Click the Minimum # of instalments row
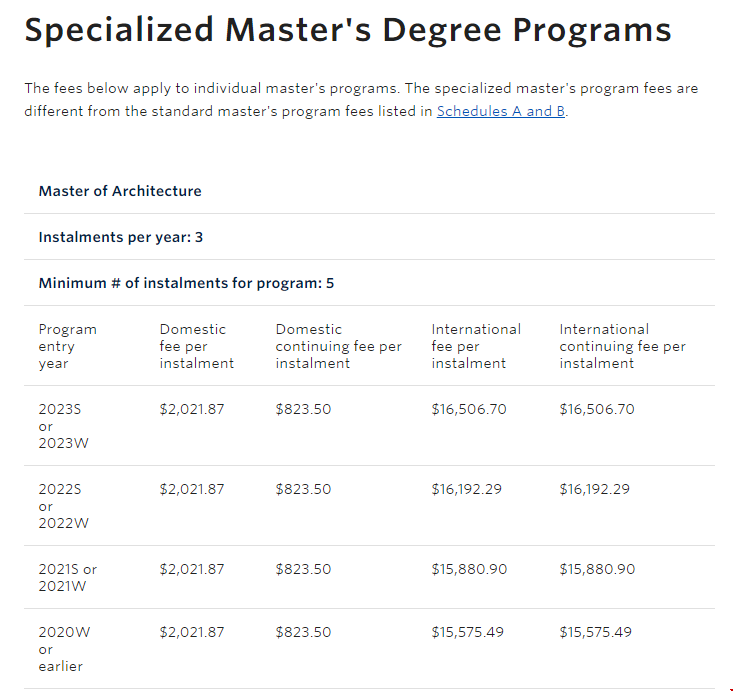The image size is (733, 691). (186, 283)
